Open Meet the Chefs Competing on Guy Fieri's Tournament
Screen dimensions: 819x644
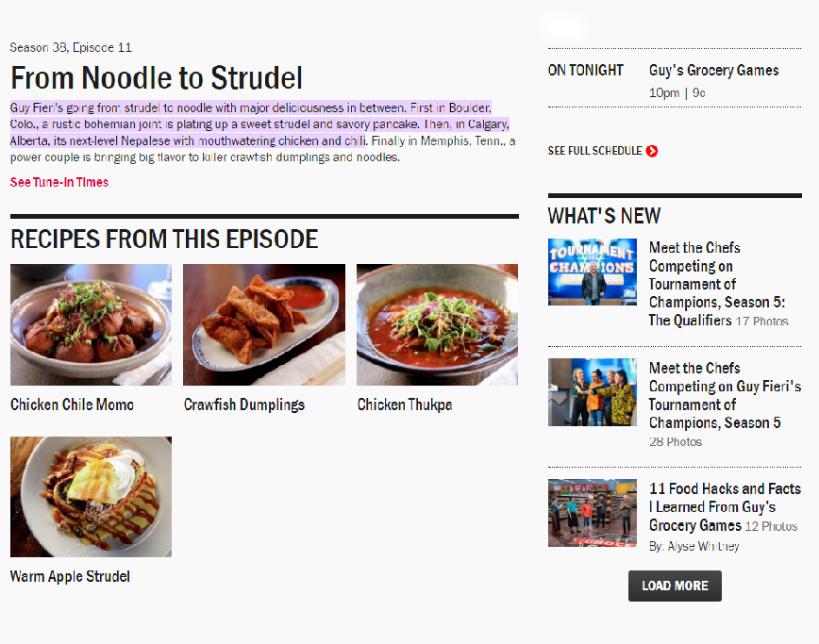point(725,395)
